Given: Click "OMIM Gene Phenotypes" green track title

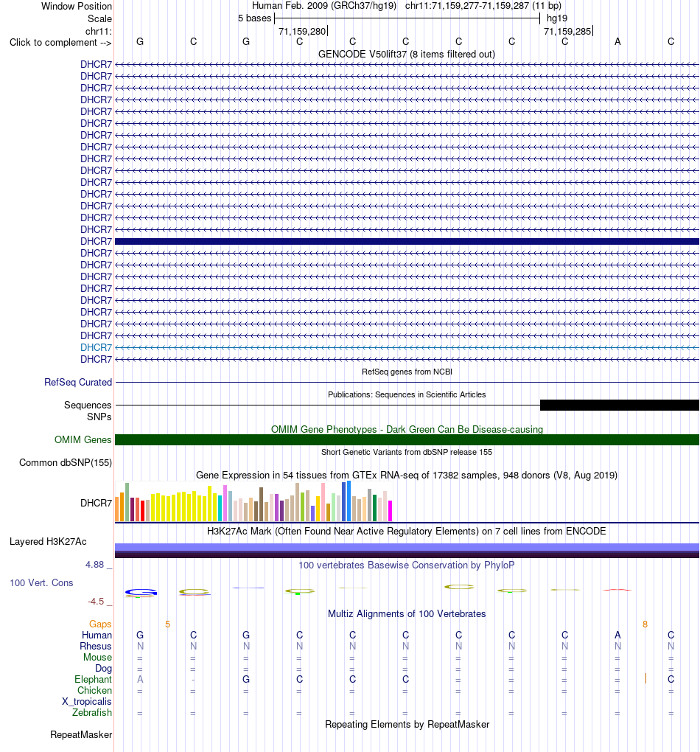Looking at the screenshot, I should click(x=407, y=429).
